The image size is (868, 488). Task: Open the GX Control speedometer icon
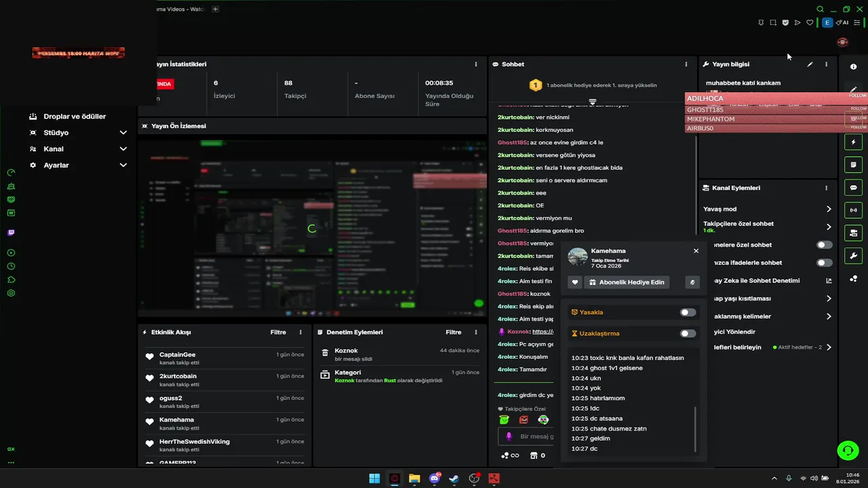click(11, 172)
